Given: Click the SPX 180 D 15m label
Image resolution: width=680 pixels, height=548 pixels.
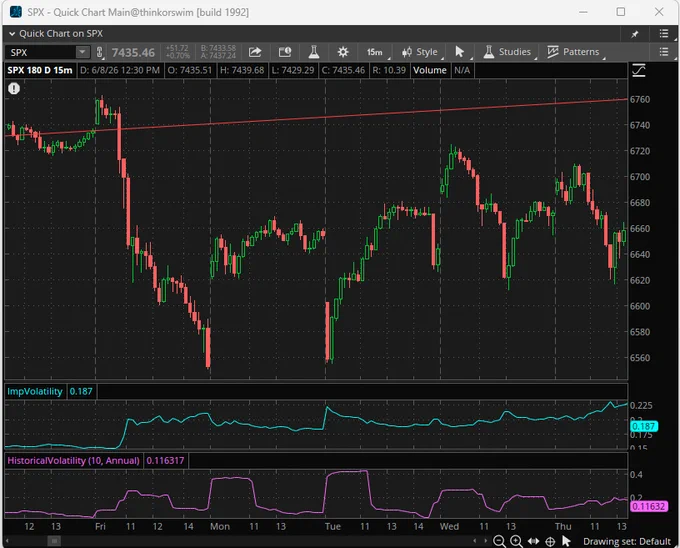Looking at the screenshot, I should click(40, 70).
